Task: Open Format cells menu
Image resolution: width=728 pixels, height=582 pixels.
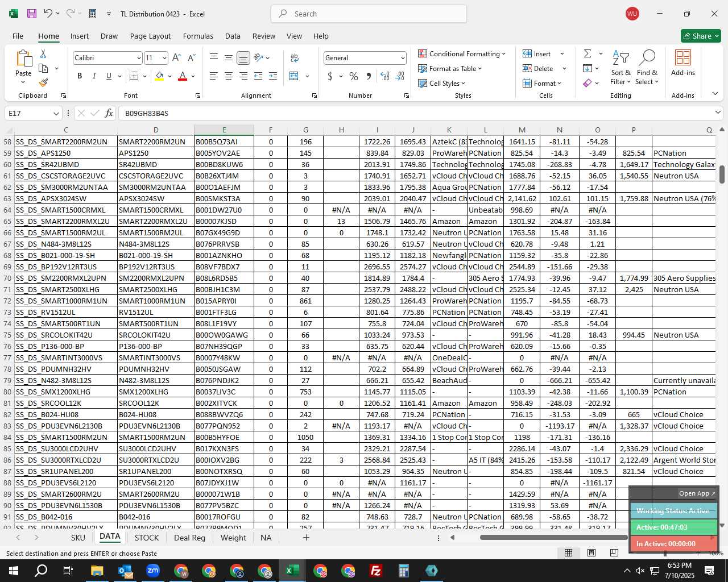Action: [x=542, y=83]
